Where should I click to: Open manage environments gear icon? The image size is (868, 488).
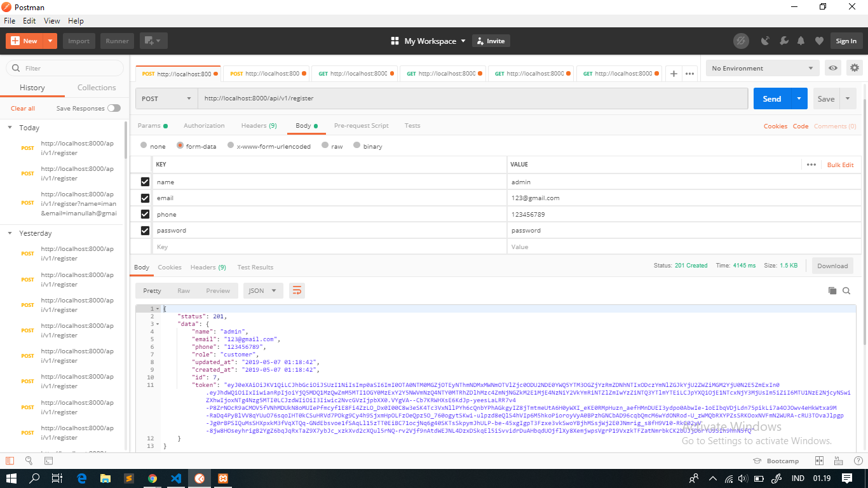pyautogui.click(x=855, y=67)
